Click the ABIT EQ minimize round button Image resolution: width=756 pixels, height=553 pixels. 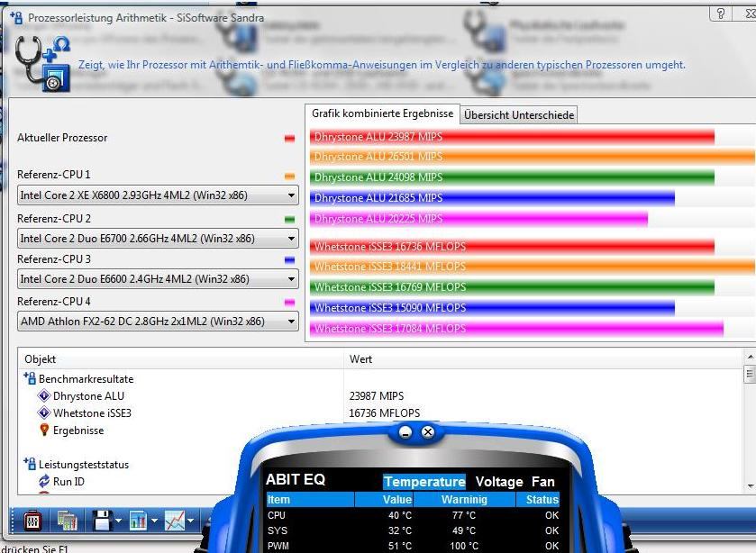405,432
